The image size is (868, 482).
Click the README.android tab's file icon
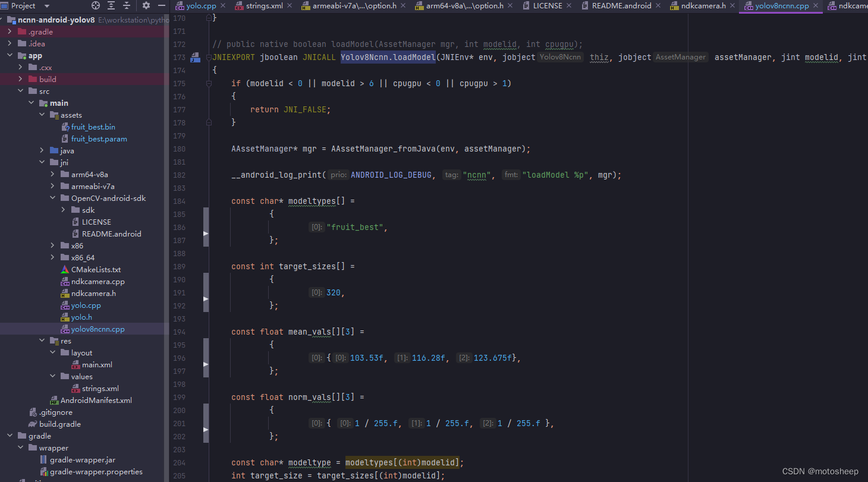tap(585, 6)
